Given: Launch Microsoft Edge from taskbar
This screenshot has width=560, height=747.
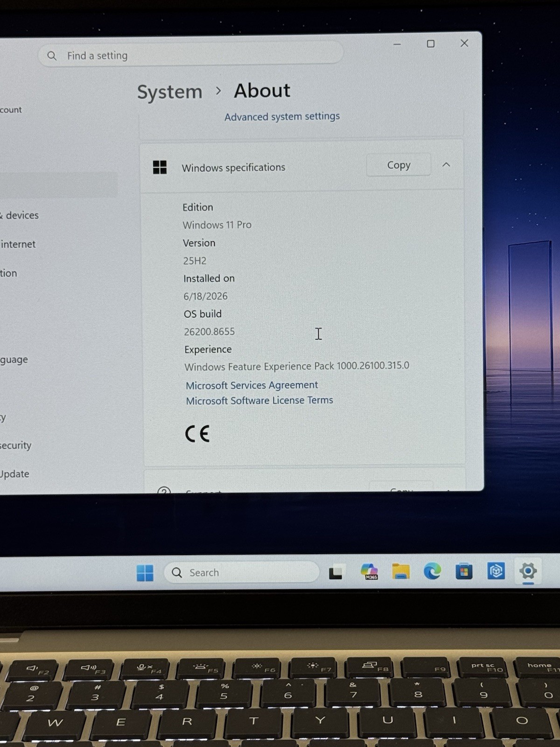Looking at the screenshot, I should pos(432,571).
